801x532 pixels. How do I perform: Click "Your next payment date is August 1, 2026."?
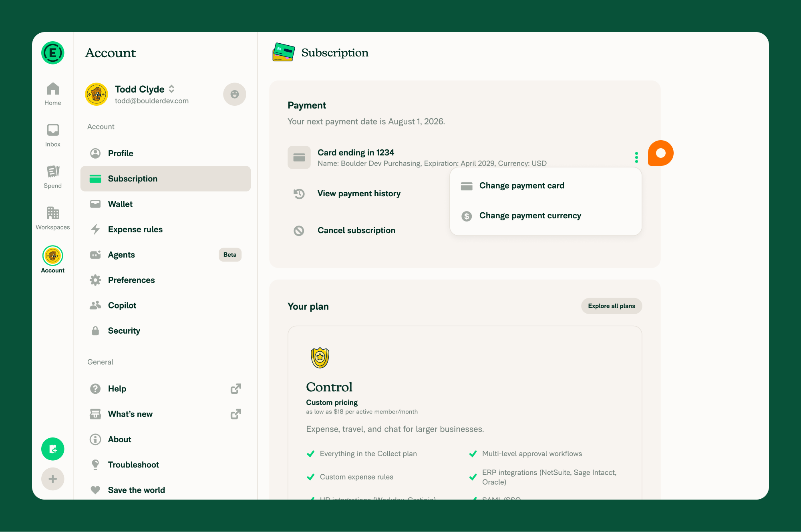pyautogui.click(x=366, y=121)
